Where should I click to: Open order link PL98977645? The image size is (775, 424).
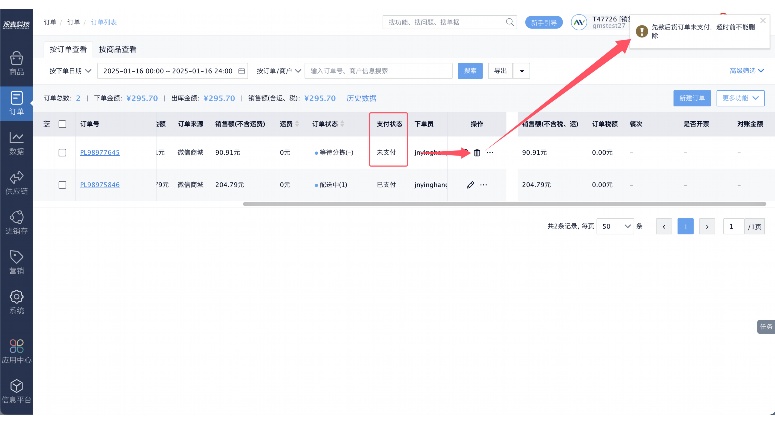pyautogui.click(x=100, y=153)
